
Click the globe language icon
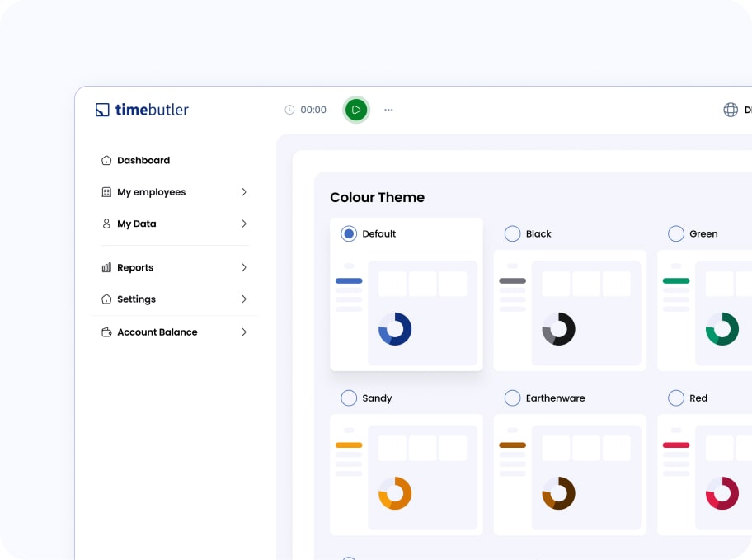pyautogui.click(x=731, y=110)
